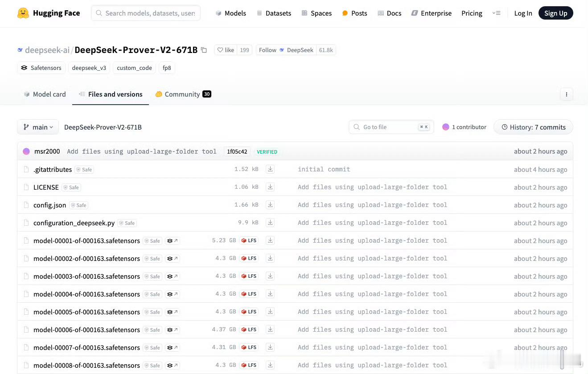The image size is (588, 374).
Task: View History: 7 commits
Action: [x=533, y=127]
